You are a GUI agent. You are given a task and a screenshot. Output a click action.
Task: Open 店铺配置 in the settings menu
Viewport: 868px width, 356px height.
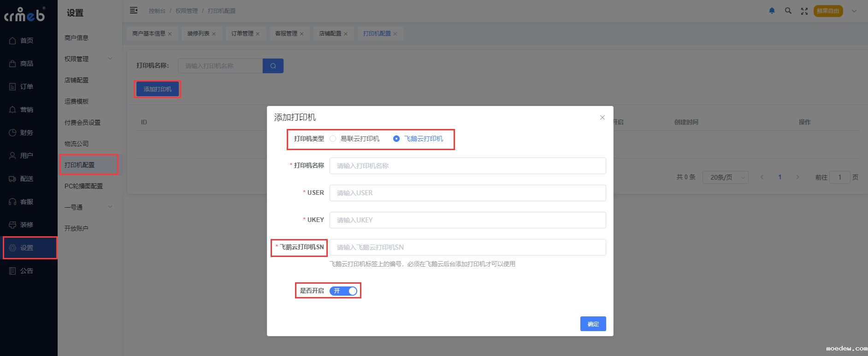click(x=77, y=80)
